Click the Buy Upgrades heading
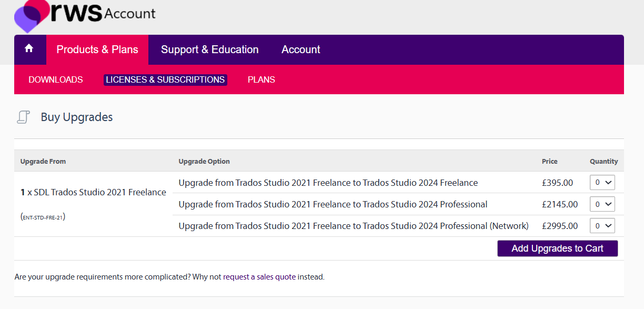Screen dimensions: 644x309 pos(77,117)
